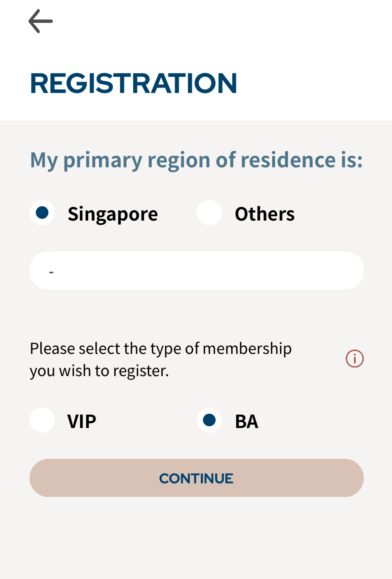Viewport: 392px width, 579px height.
Task: Click the REGISTRATION page title
Action: (134, 83)
